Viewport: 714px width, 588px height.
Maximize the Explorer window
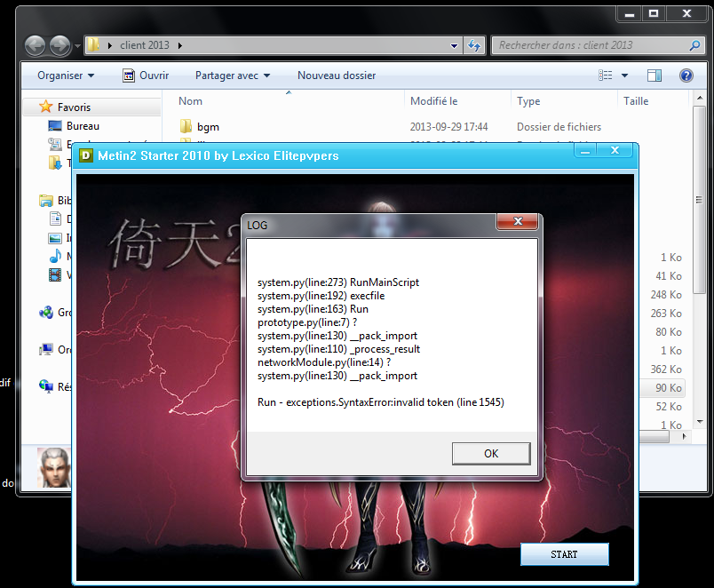click(654, 13)
